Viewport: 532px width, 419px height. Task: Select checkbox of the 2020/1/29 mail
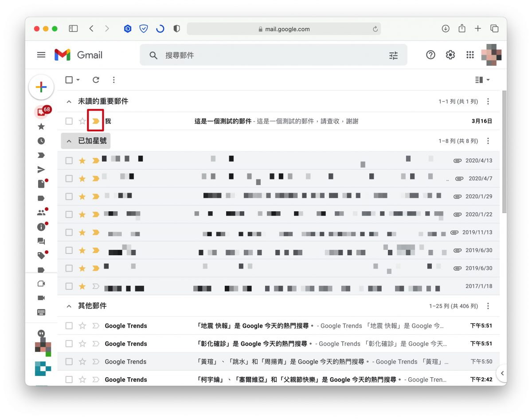(x=69, y=196)
